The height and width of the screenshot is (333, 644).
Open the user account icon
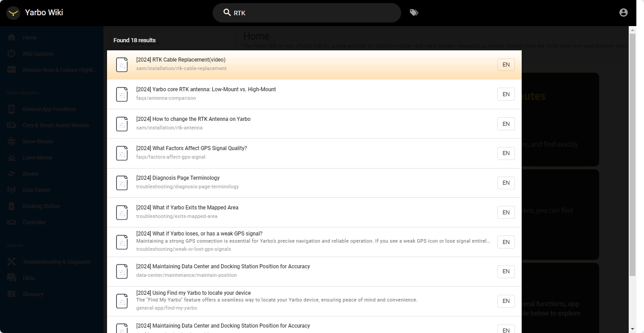click(623, 13)
